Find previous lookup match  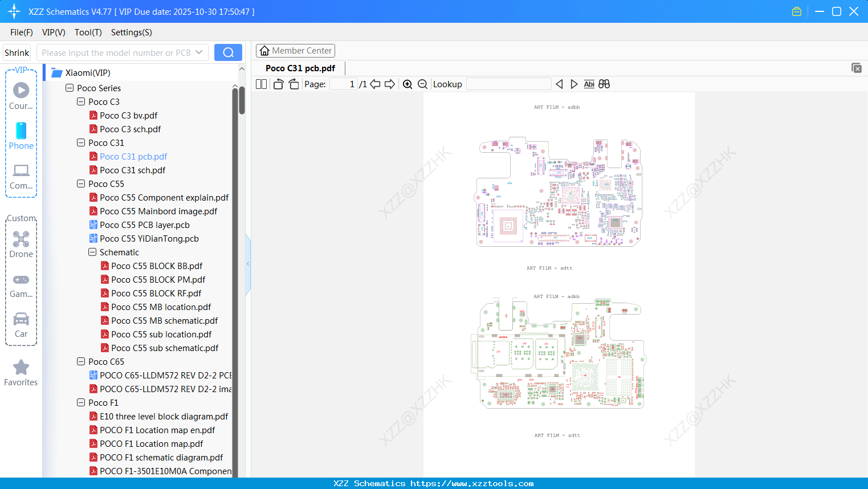click(x=559, y=84)
